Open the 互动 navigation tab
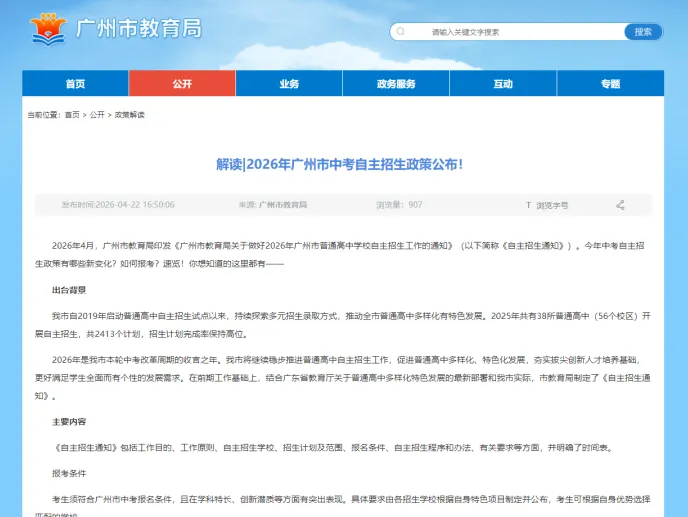This screenshot has width=688, height=517. coord(503,83)
